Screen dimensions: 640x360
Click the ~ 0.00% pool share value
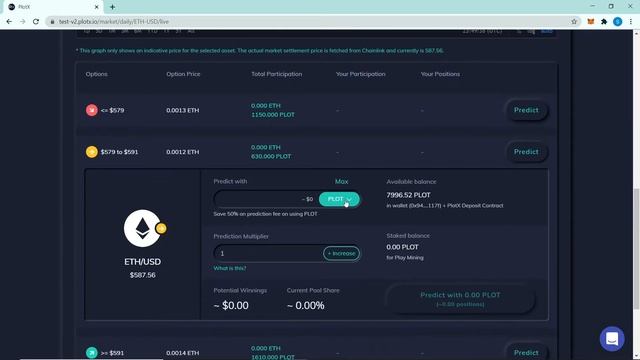coord(305,305)
